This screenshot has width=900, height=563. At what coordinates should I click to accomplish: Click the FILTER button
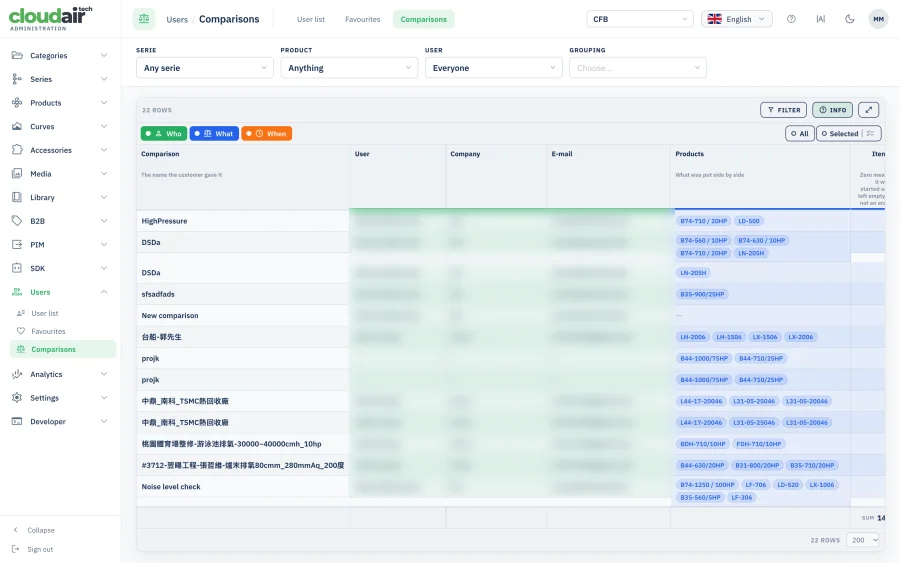pyautogui.click(x=783, y=110)
